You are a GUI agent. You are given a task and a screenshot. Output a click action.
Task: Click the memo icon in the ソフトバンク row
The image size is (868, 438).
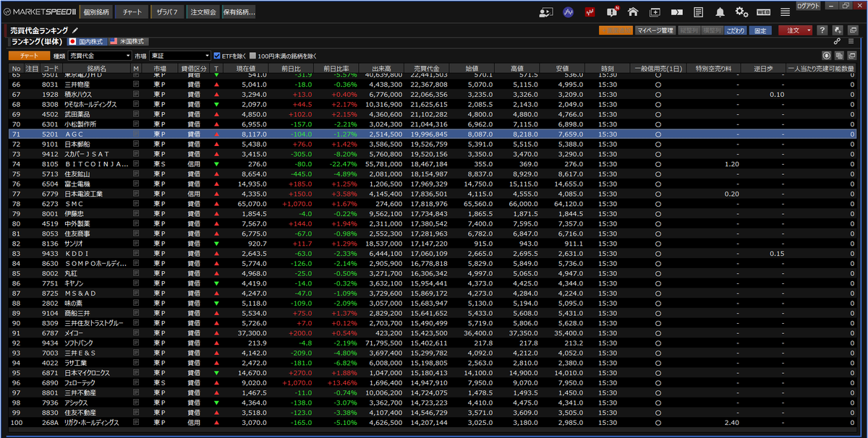(135, 342)
